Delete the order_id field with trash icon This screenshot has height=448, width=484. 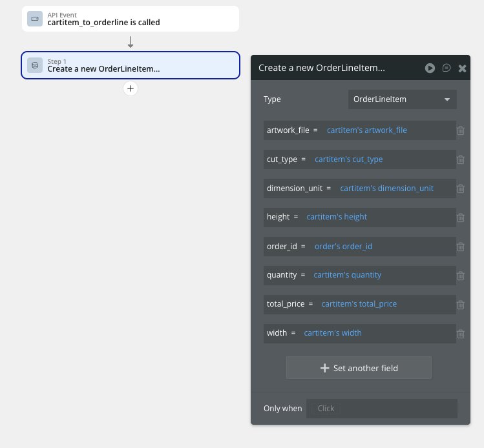tap(461, 247)
